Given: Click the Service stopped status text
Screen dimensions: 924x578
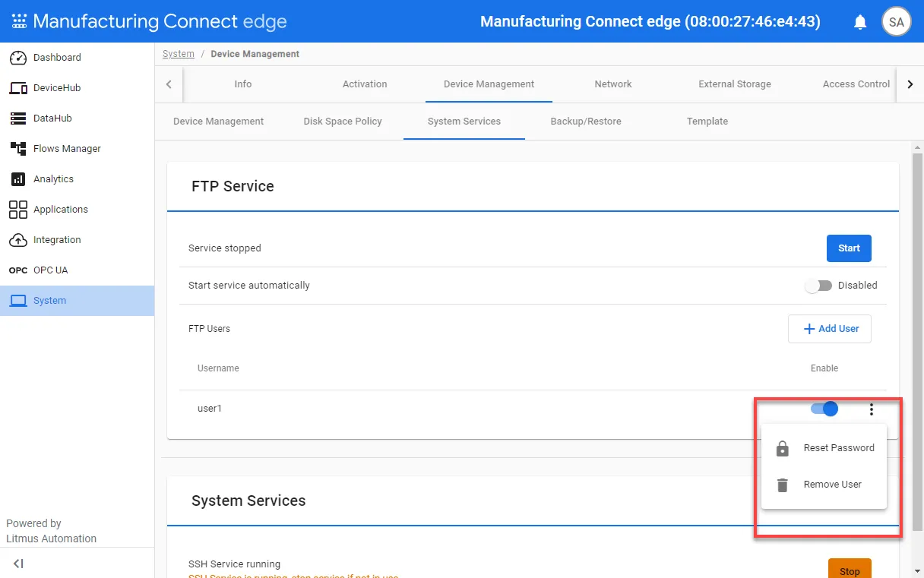Looking at the screenshot, I should (225, 248).
